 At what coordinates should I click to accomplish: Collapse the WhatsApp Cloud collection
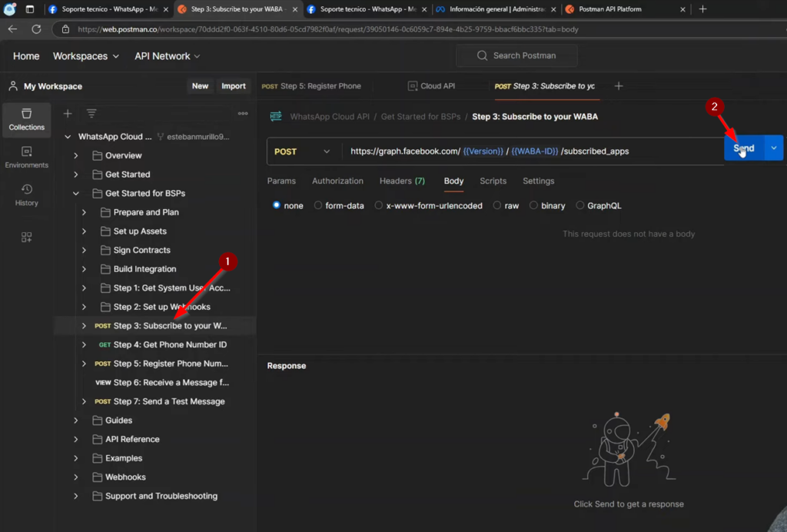68,137
